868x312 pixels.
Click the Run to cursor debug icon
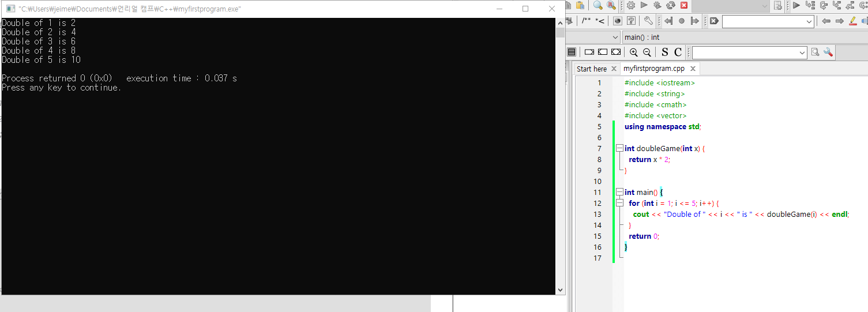[x=810, y=5]
